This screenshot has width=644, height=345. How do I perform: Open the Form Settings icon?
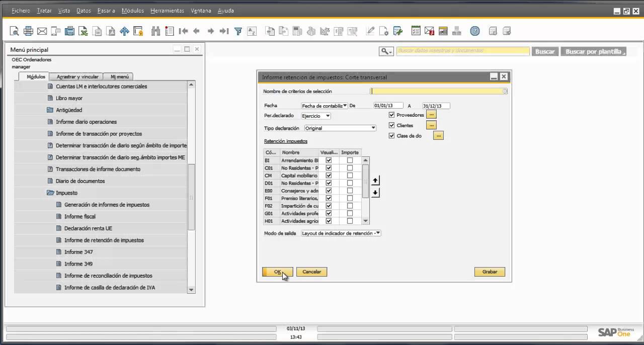point(384,31)
